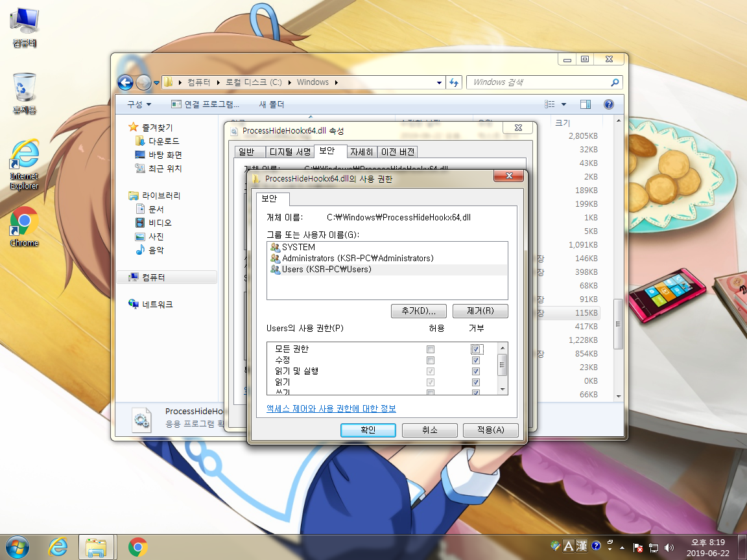Switch to Details tab in properties
Image resolution: width=747 pixels, height=560 pixels.
(362, 152)
